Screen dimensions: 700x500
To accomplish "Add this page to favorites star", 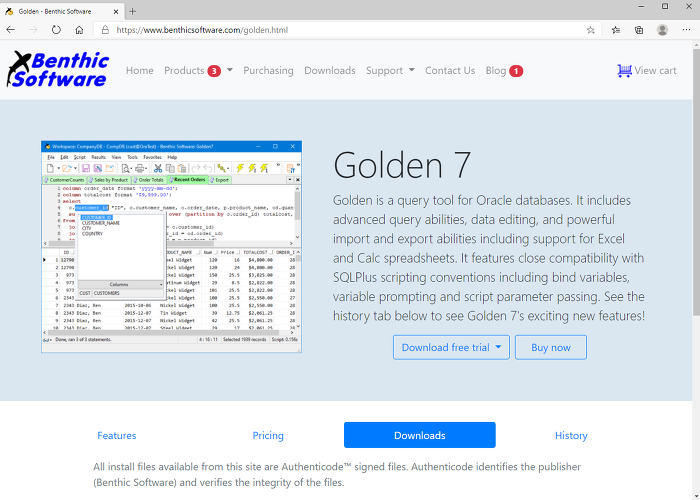I will pos(591,30).
